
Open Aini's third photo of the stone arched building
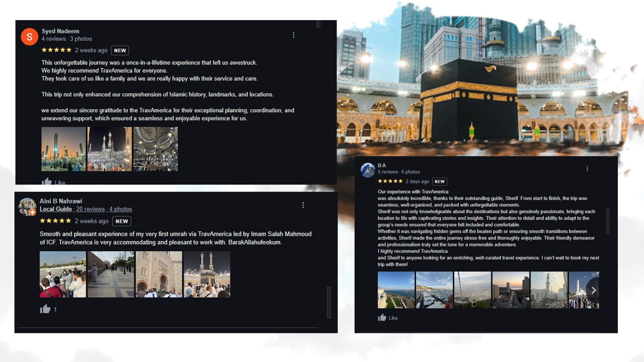click(159, 274)
